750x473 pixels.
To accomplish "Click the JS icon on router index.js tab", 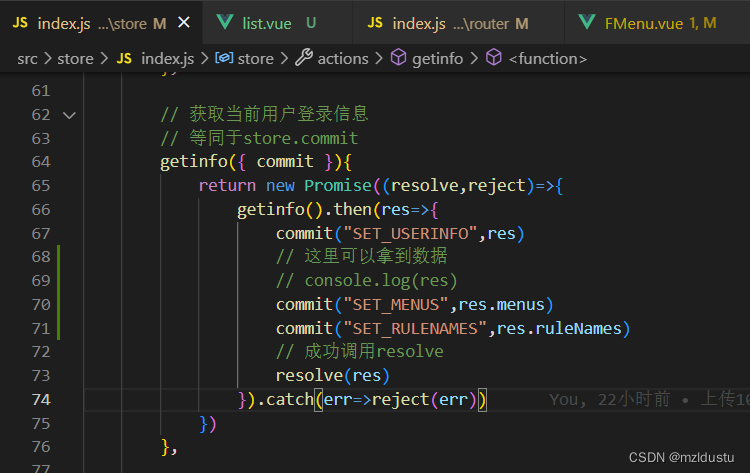I will point(375,23).
